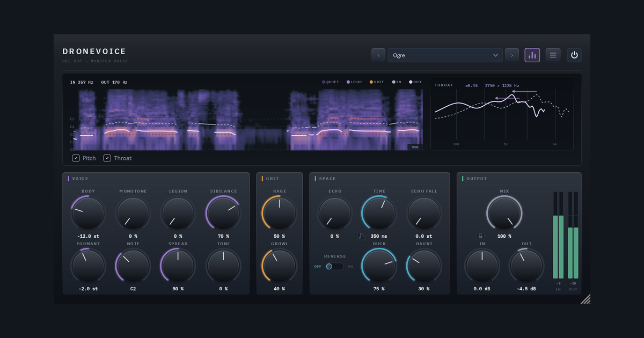
Task: Click the Time knob
Action: point(379,213)
